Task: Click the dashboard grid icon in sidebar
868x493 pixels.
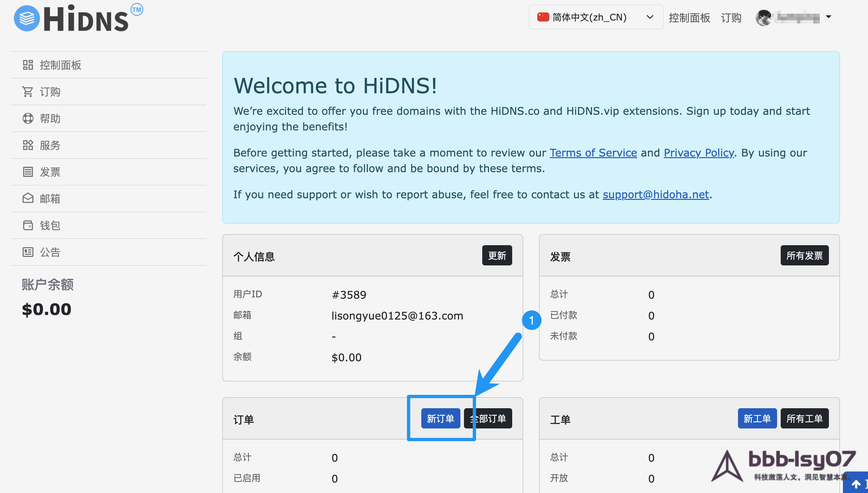Action: coord(28,65)
